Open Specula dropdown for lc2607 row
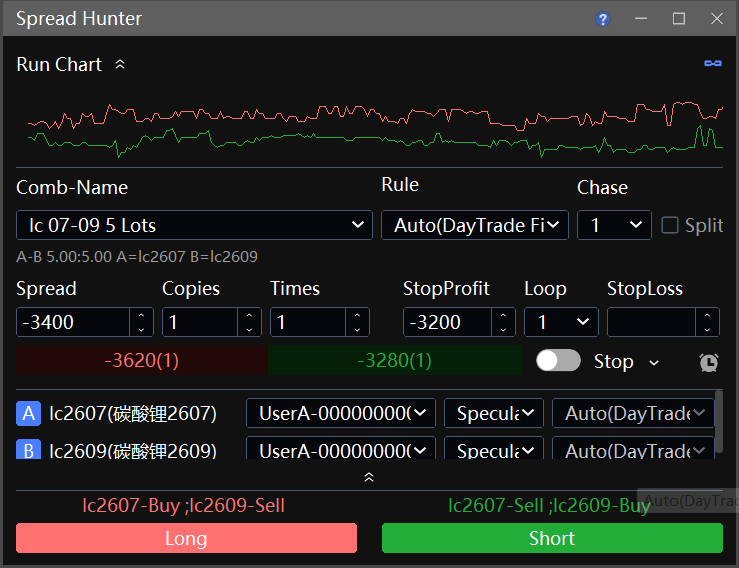 pyautogui.click(x=494, y=413)
